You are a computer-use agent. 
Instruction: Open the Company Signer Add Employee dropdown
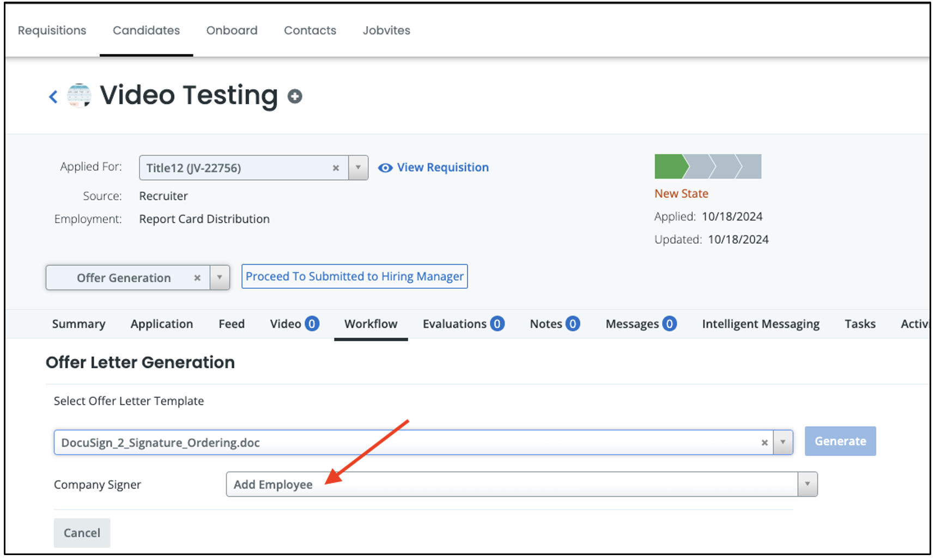point(807,484)
